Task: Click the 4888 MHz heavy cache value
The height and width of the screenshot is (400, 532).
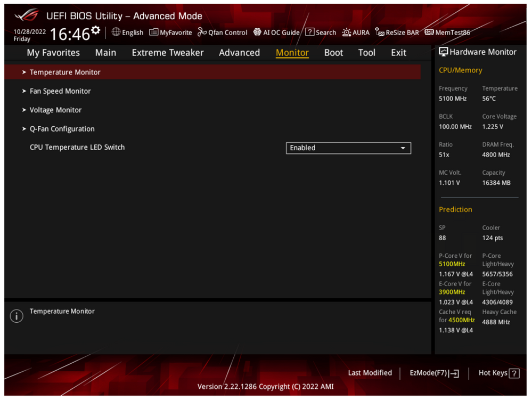Action: point(496,322)
